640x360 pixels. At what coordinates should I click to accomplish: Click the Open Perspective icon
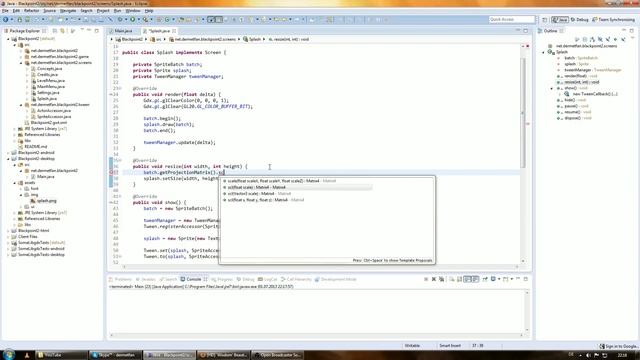pos(545,20)
